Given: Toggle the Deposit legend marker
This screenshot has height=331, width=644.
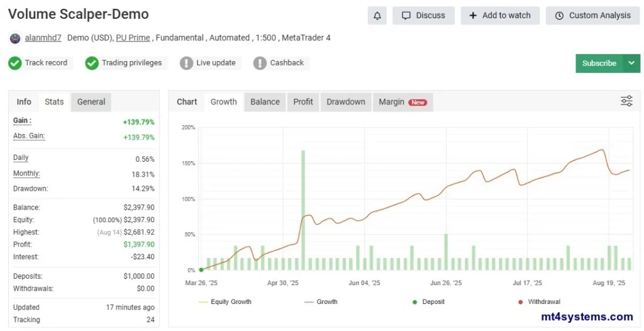Looking at the screenshot, I should tap(428, 302).
